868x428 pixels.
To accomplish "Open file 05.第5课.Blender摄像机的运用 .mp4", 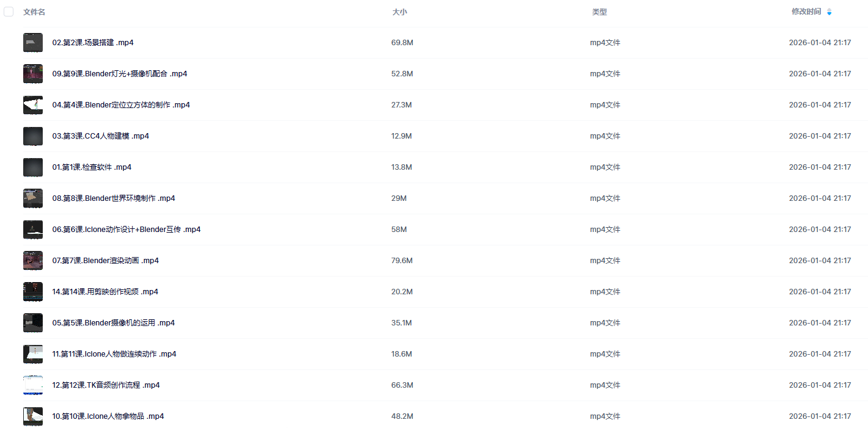I will click(x=113, y=323).
